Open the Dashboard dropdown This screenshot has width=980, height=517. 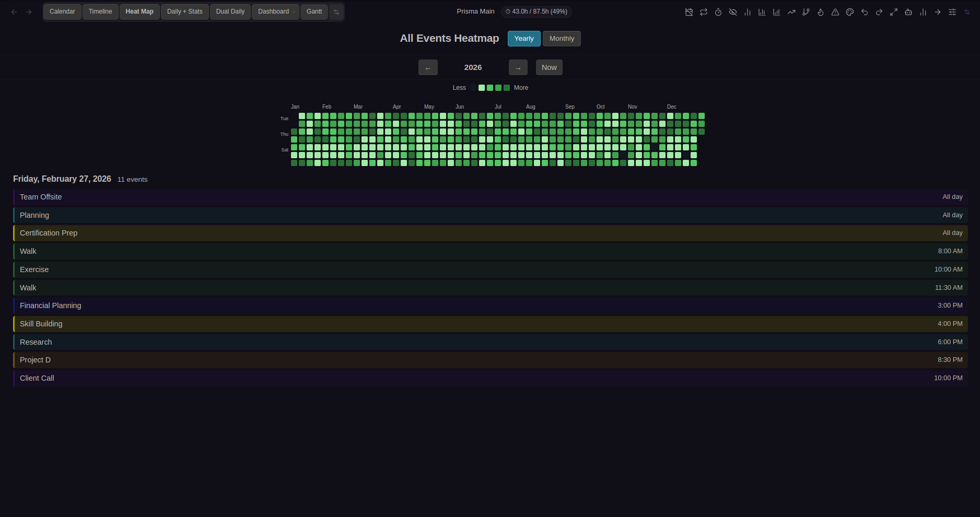(275, 11)
